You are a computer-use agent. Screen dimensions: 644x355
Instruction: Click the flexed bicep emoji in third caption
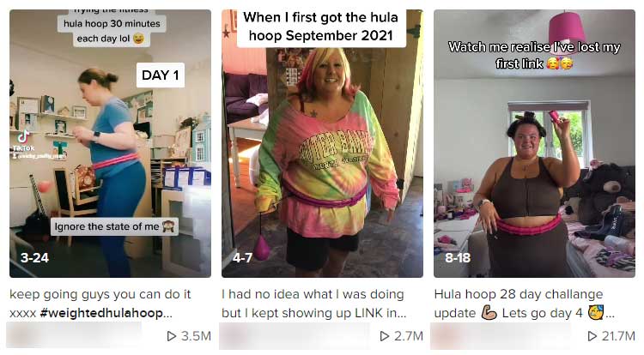[x=489, y=313]
